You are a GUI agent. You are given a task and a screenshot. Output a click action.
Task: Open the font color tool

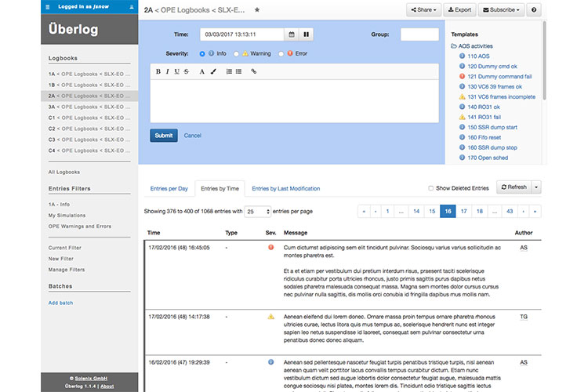coord(201,71)
